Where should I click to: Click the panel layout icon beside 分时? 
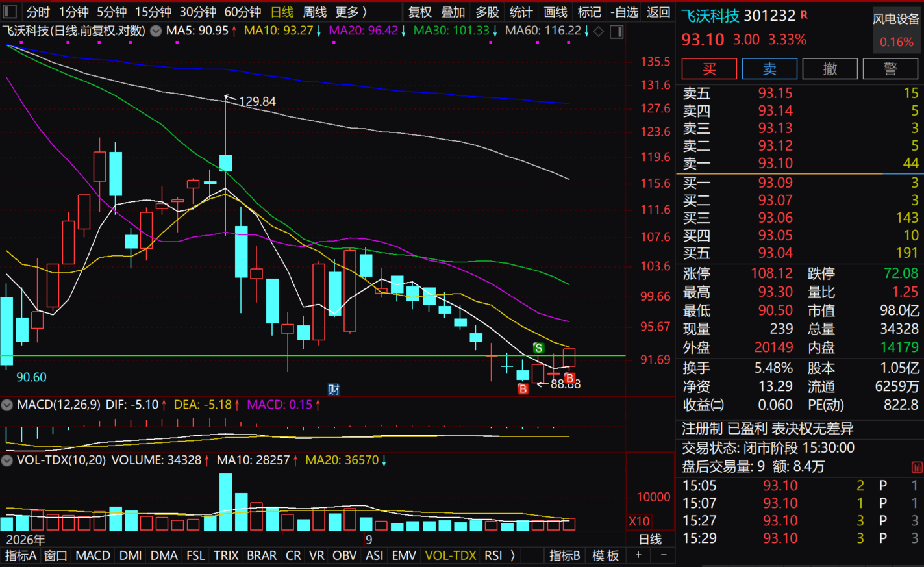coord(10,12)
